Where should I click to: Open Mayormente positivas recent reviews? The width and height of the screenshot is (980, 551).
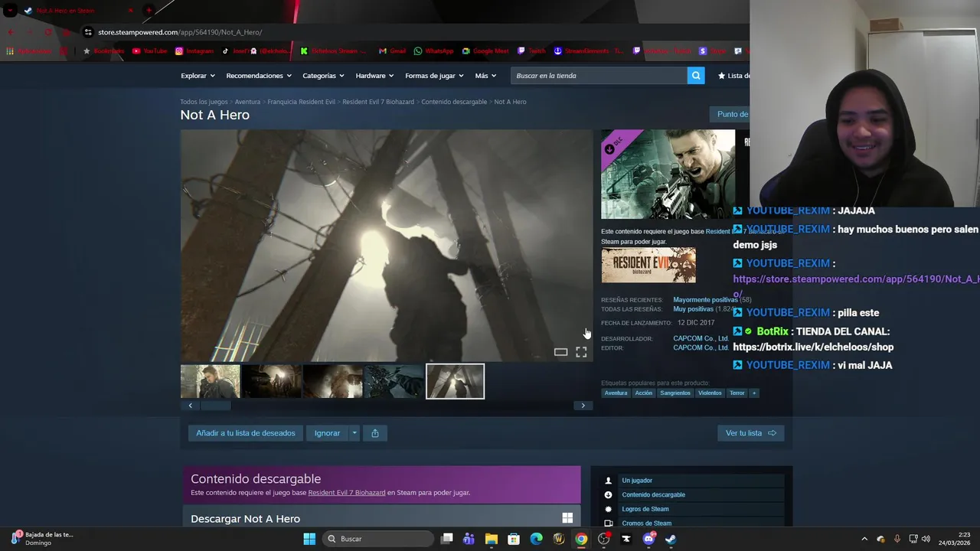pyautogui.click(x=705, y=300)
